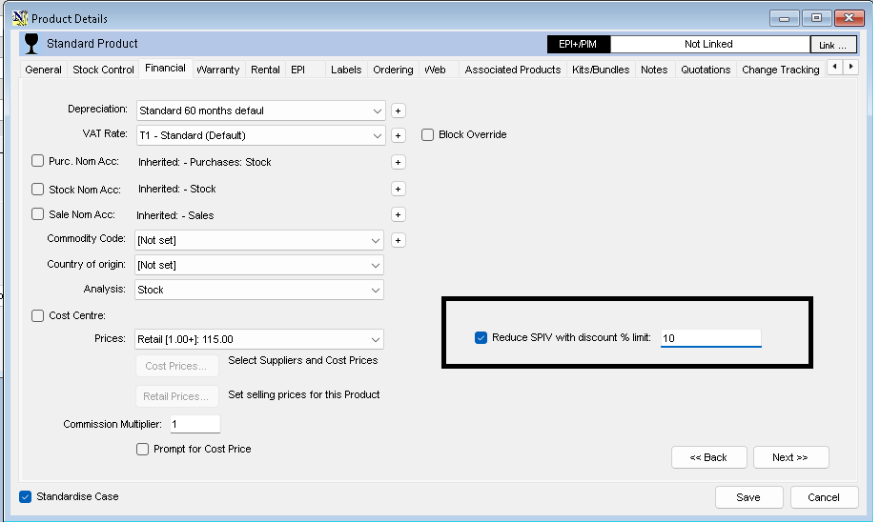This screenshot has width=873, height=522.
Task: Select the Ordering tab
Action: pos(393,70)
